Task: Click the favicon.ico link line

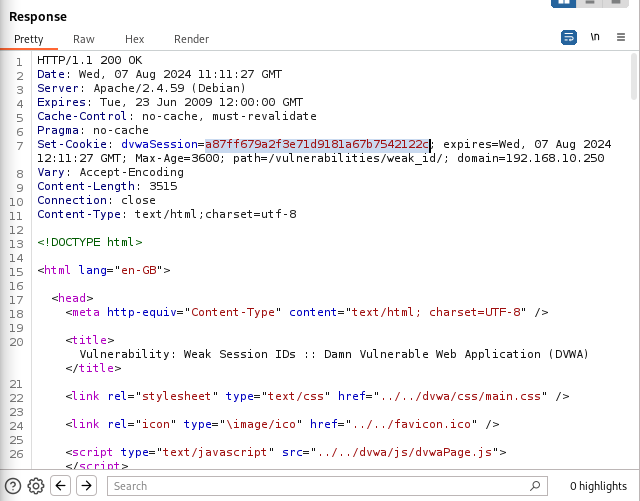Action: coord(282,424)
